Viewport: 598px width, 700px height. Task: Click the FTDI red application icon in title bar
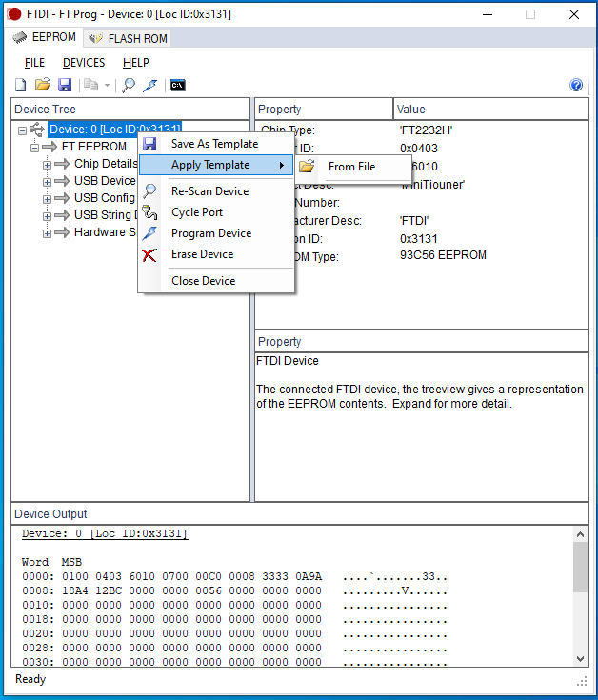coord(14,14)
